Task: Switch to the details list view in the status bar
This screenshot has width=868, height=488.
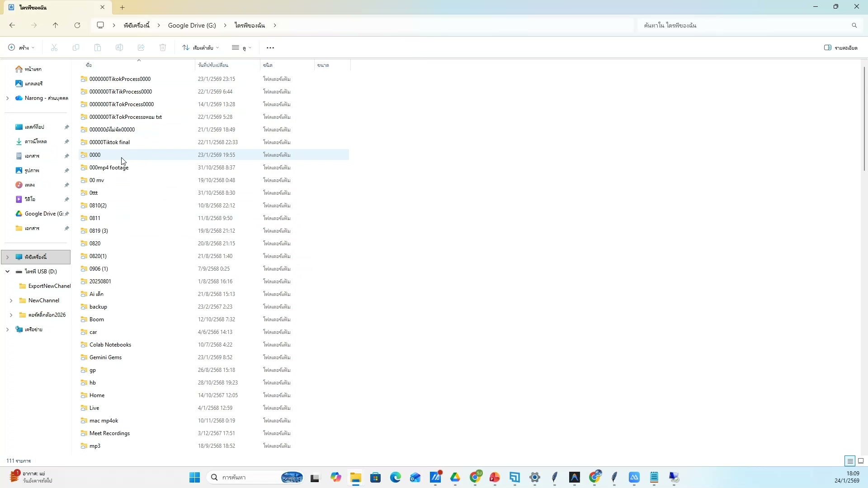Action: [x=850, y=461]
